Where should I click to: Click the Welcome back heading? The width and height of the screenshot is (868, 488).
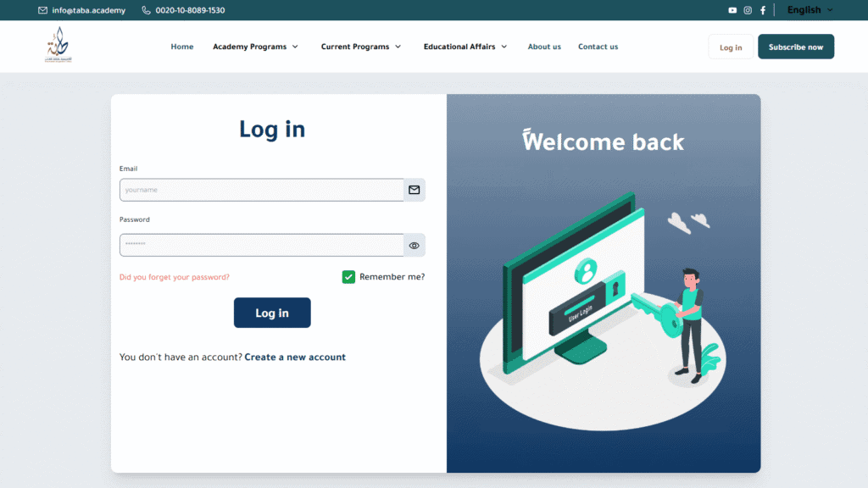603,141
